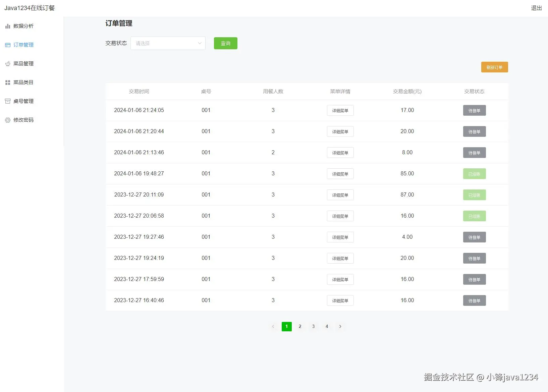The height and width of the screenshot is (392, 548).
Task: Click 待接单 status for the 16:40:46 order
Action: 474,300
